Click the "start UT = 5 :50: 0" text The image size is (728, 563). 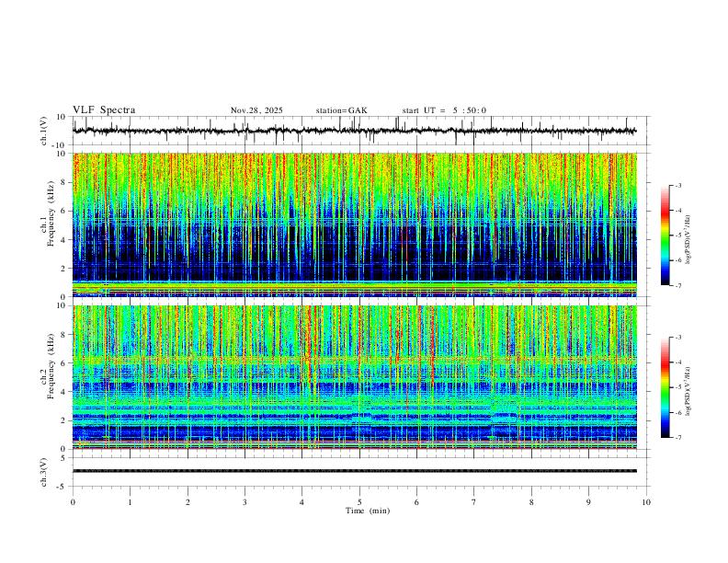444,110
